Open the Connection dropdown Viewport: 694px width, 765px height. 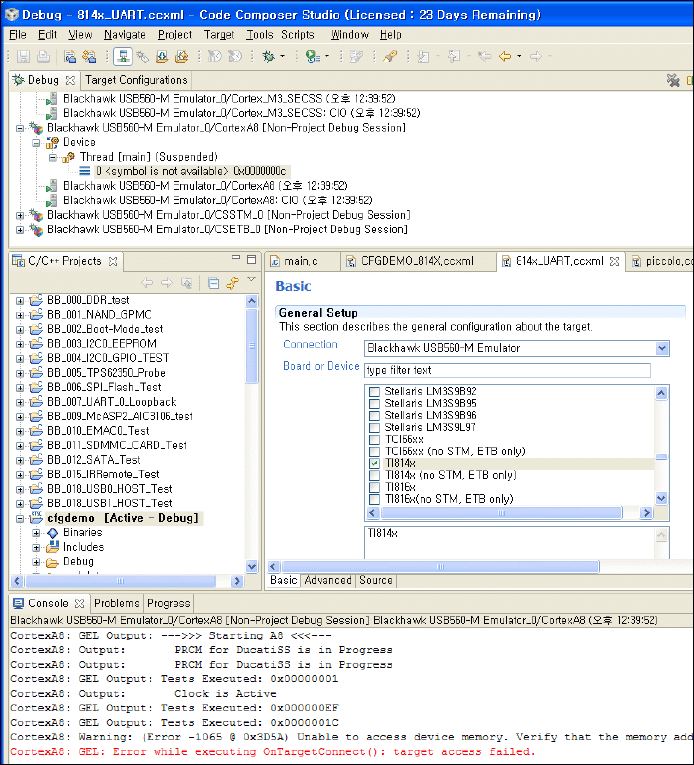(x=662, y=348)
